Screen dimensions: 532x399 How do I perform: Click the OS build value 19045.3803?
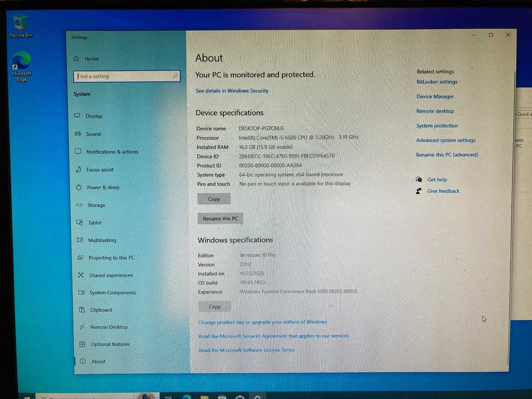click(x=252, y=282)
